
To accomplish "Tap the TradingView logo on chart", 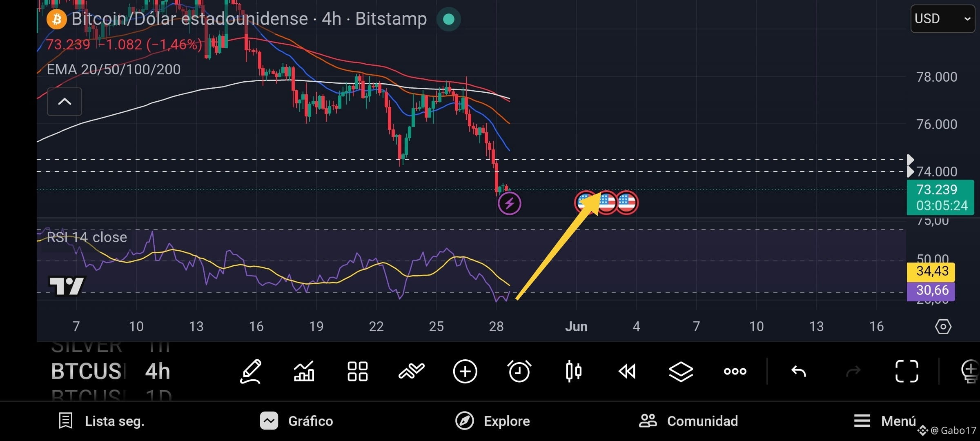I will tap(67, 286).
